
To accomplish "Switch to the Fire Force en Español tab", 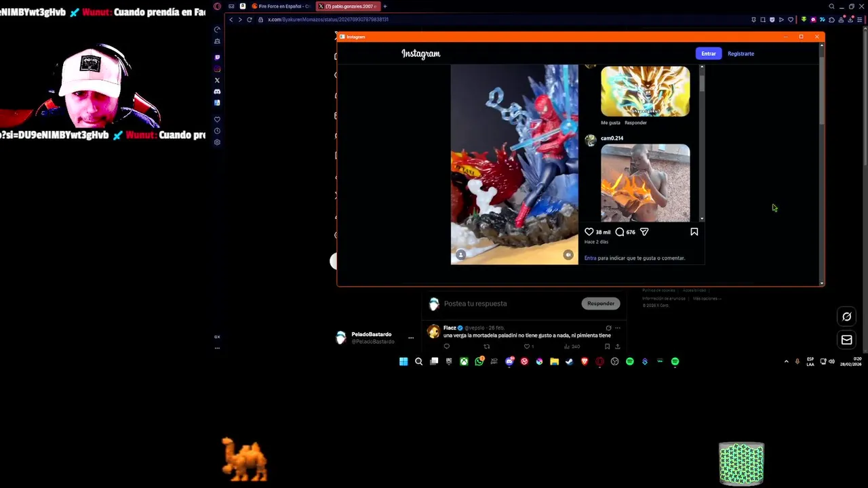I will tap(281, 6).
